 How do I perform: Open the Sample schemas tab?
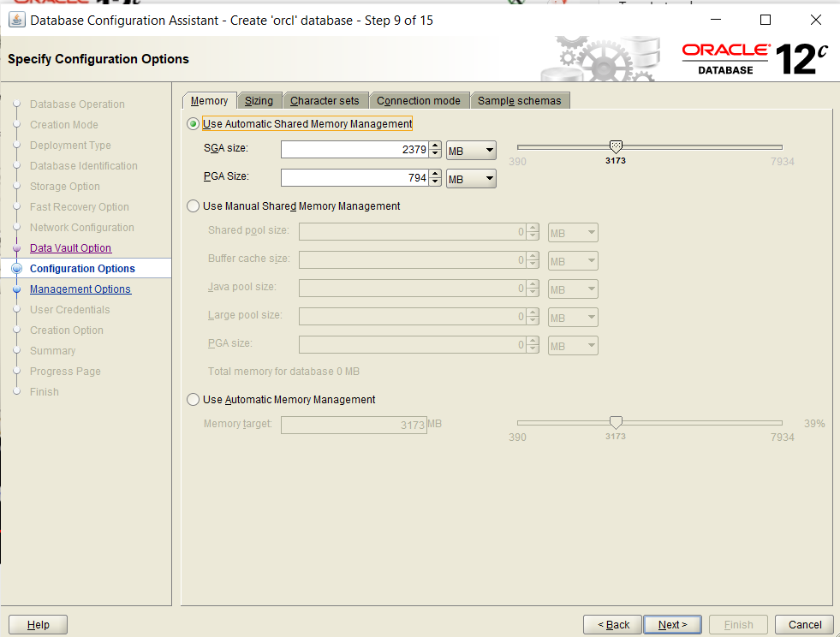pos(520,100)
